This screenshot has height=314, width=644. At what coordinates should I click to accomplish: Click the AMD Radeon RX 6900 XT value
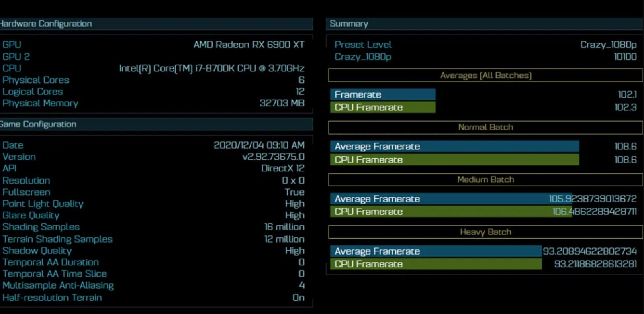(x=249, y=45)
